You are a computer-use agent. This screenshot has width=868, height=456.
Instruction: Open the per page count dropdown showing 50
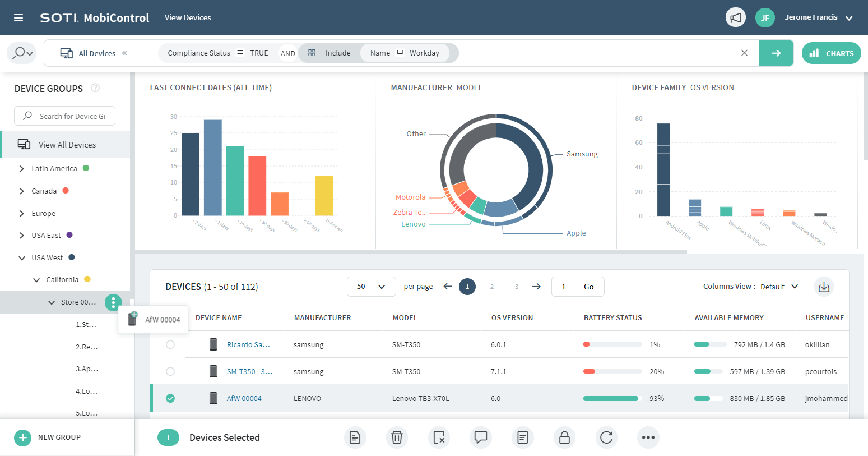point(371,286)
